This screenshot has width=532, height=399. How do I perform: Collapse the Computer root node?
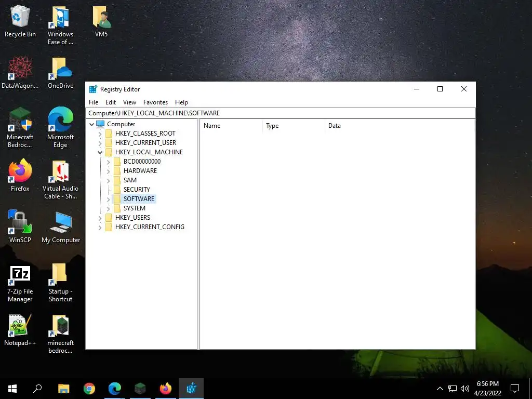click(x=91, y=124)
